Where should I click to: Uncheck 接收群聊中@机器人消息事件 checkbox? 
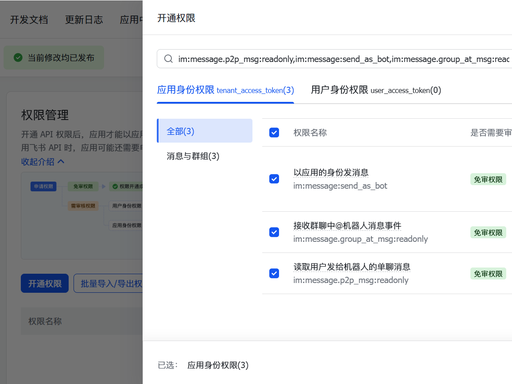(x=274, y=232)
